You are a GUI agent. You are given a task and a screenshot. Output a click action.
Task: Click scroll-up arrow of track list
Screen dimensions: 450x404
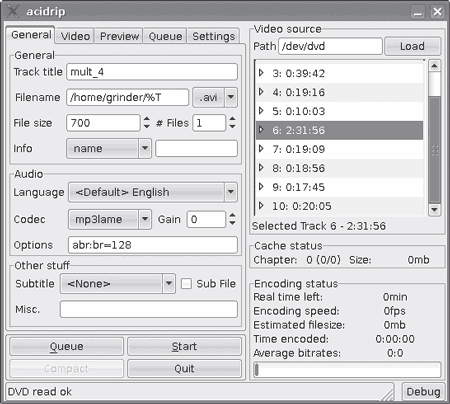click(x=434, y=66)
